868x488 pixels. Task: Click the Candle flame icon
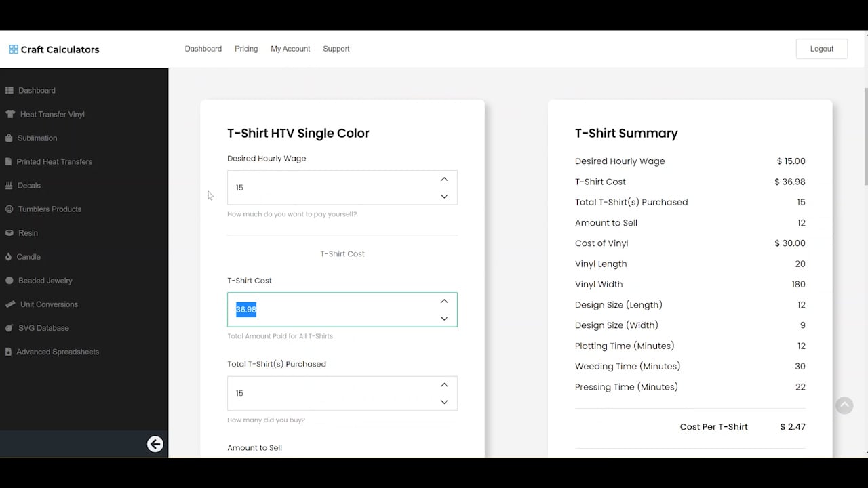pyautogui.click(x=9, y=256)
